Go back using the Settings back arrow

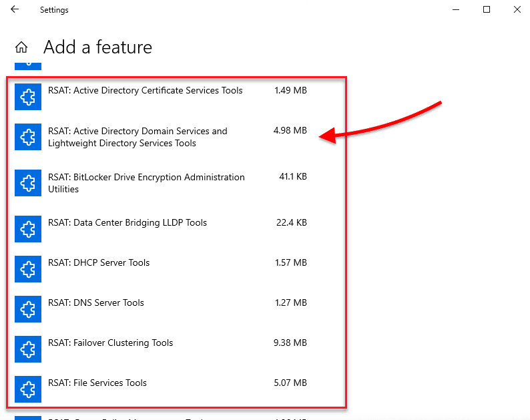[x=15, y=9]
